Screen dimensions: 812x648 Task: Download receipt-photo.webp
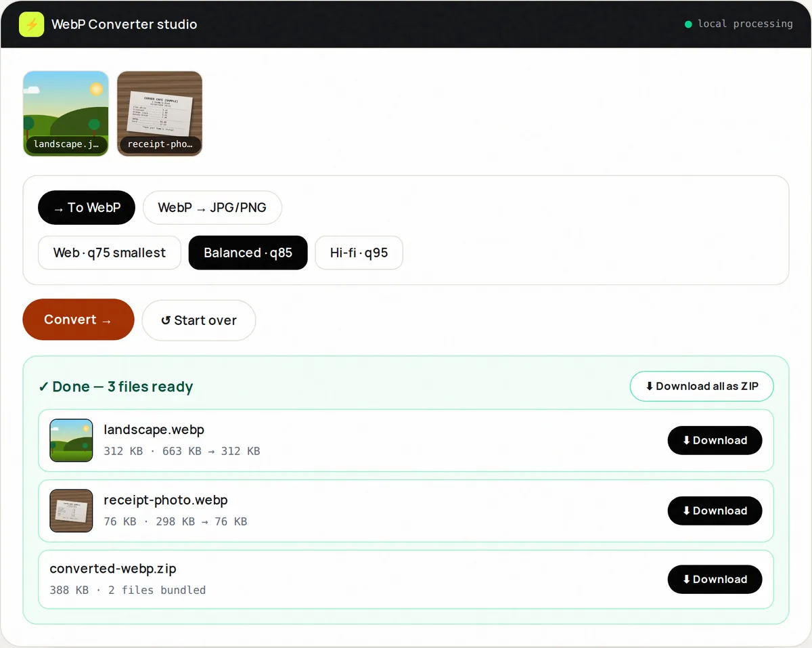pyautogui.click(x=715, y=511)
